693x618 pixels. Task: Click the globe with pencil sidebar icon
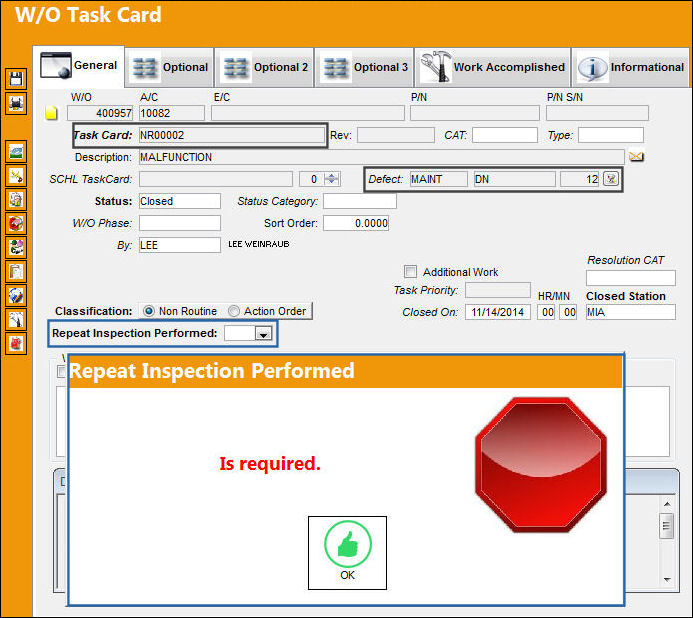tap(16, 295)
